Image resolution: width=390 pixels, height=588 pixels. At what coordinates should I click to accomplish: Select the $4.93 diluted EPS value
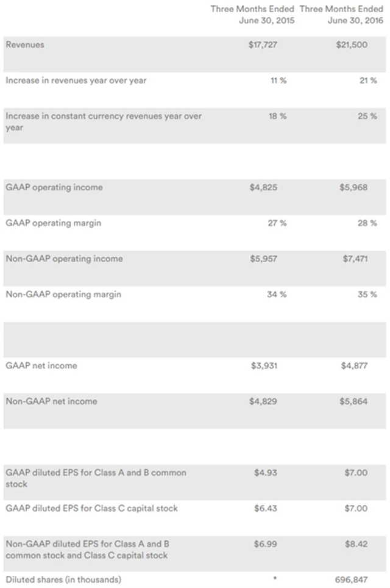(266, 473)
